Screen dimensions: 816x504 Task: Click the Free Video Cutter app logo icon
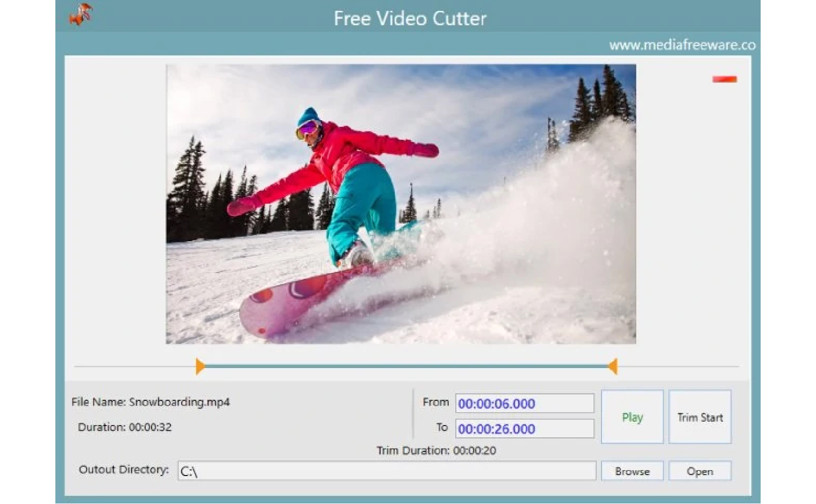(81, 14)
